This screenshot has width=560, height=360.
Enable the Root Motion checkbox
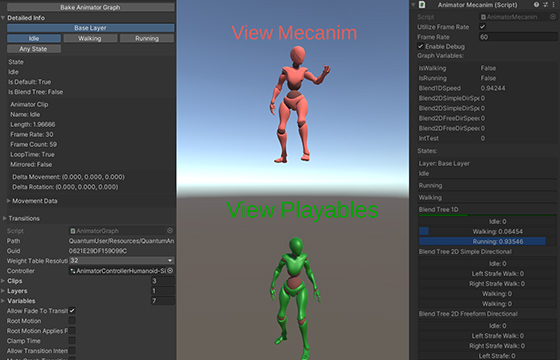coord(72,321)
